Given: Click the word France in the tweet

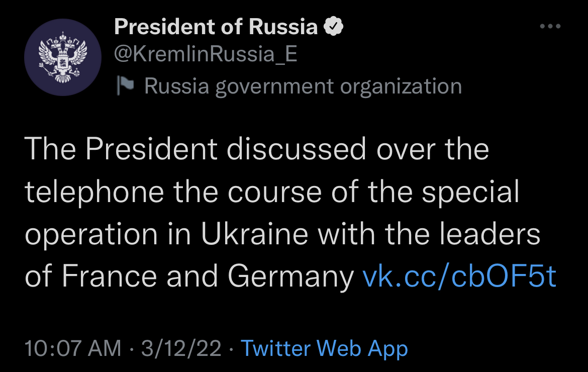Looking at the screenshot, I should point(110,276).
